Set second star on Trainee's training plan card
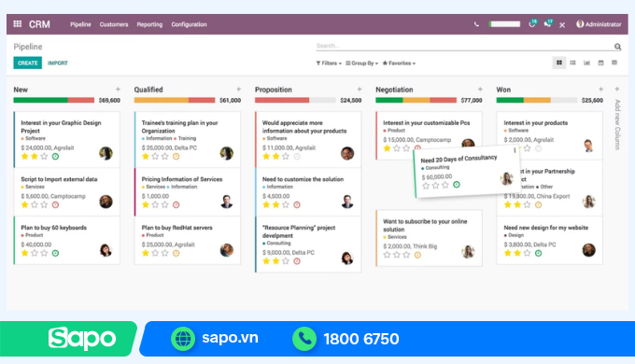Image resolution: width=635 pixels, height=364 pixels. tap(155, 156)
